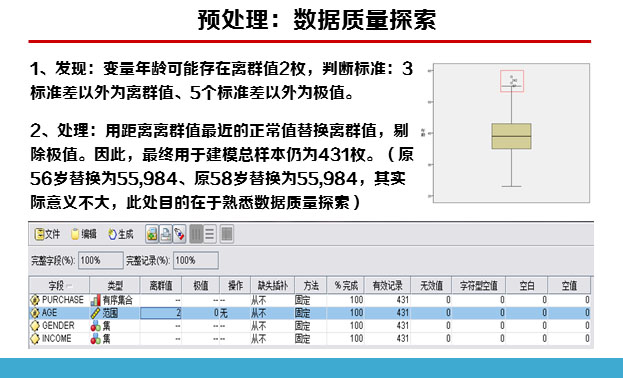Click the boxplot's yellow box
Viewport: 623px width, 378px height.
coord(511,136)
